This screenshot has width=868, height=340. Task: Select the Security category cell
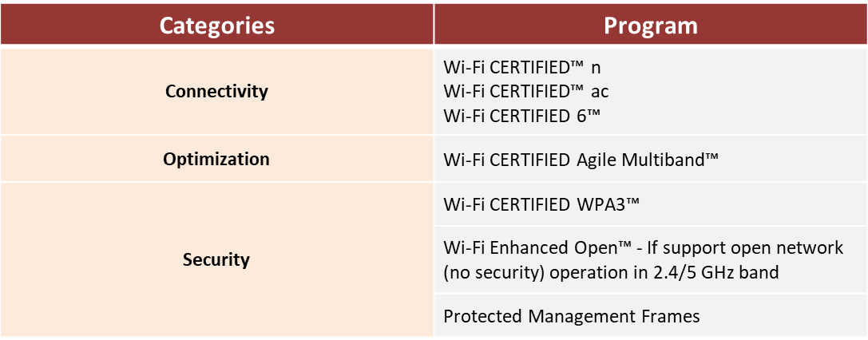pyautogui.click(x=216, y=259)
